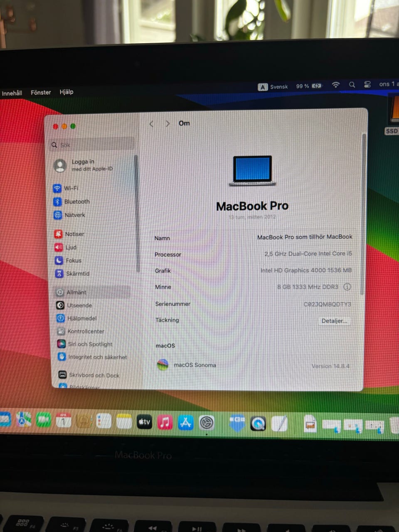Click the processor value 2,5 GHz Dual-Core Intel Core i5

click(308, 254)
